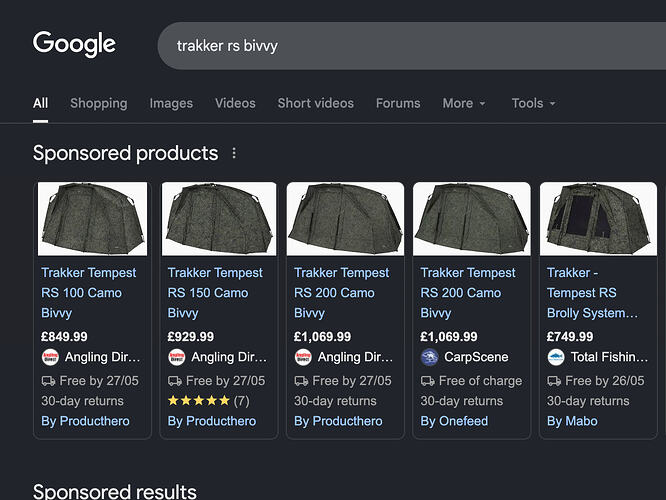Viewport: 666px width, 500px height.
Task: Click delivery truck icon on £929.99 card
Action: click(x=175, y=381)
